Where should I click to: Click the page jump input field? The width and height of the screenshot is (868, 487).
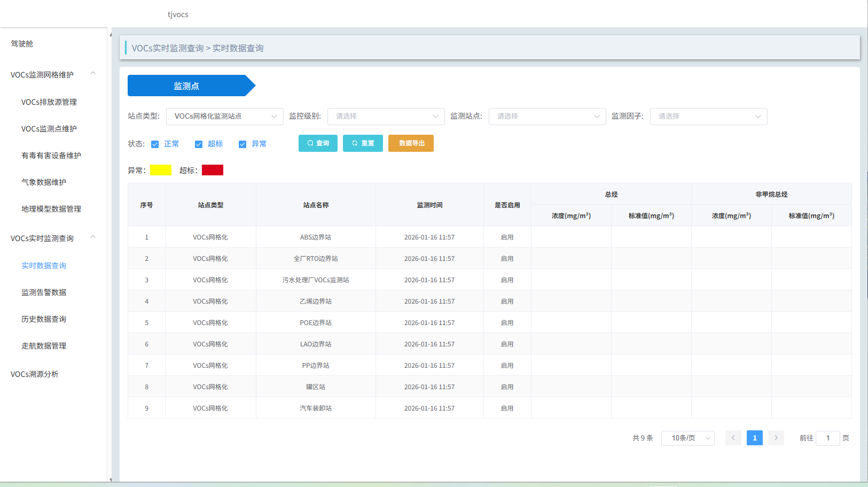pos(827,438)
